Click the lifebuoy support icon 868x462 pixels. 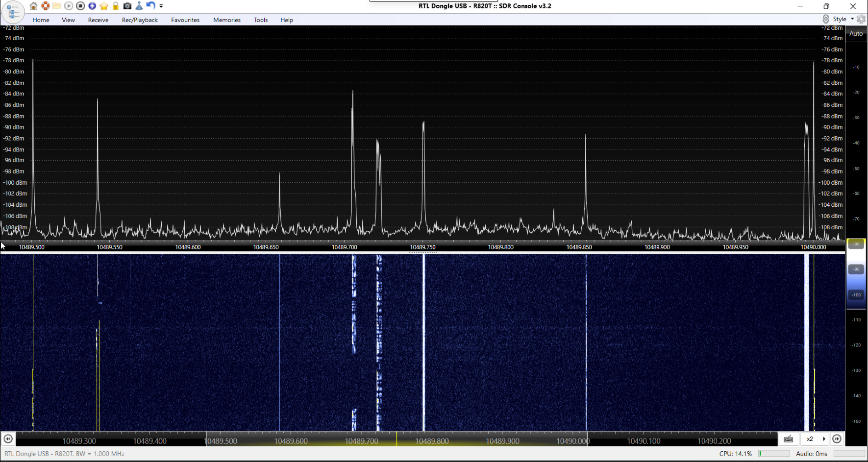coord(45,6)
